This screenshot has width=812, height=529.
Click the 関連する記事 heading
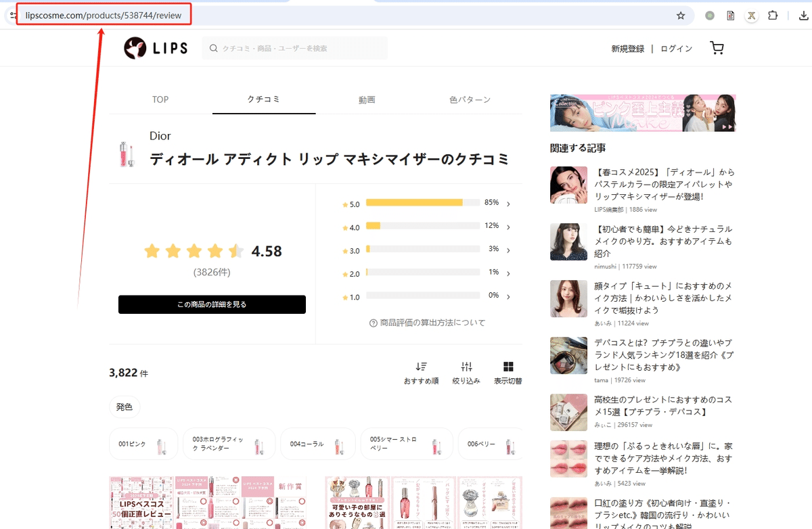point(578,147)
